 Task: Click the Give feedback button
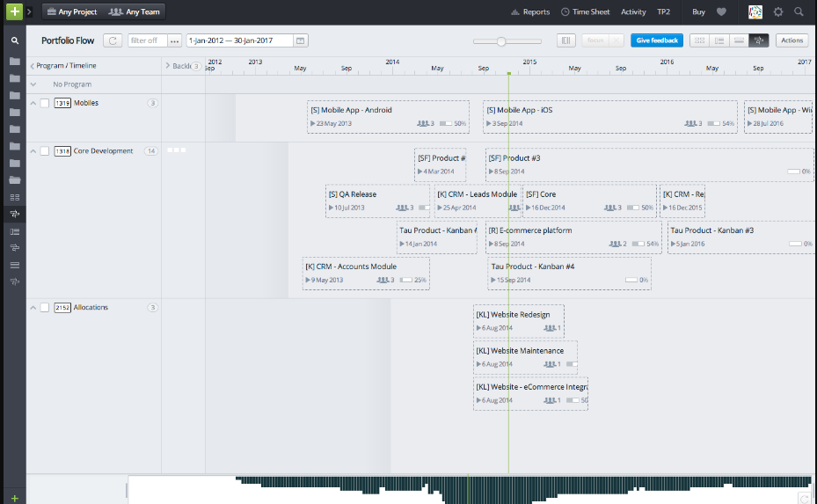tap(656, 40)
